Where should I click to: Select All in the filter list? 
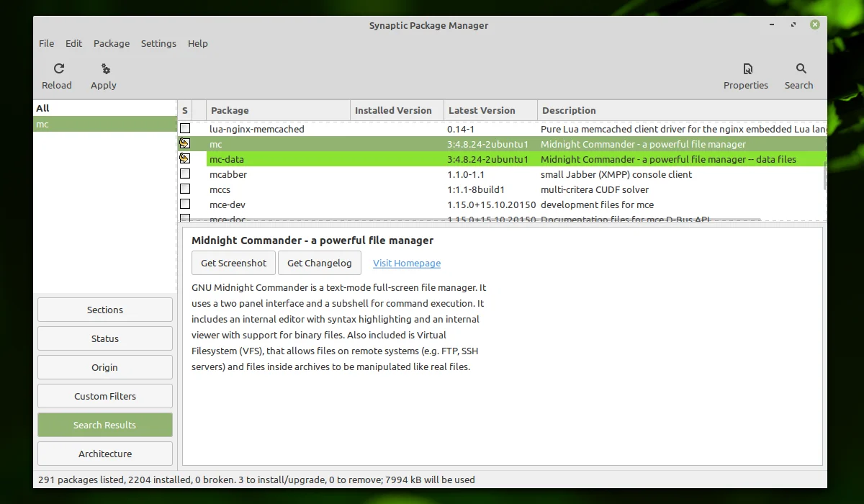(105, 108)
